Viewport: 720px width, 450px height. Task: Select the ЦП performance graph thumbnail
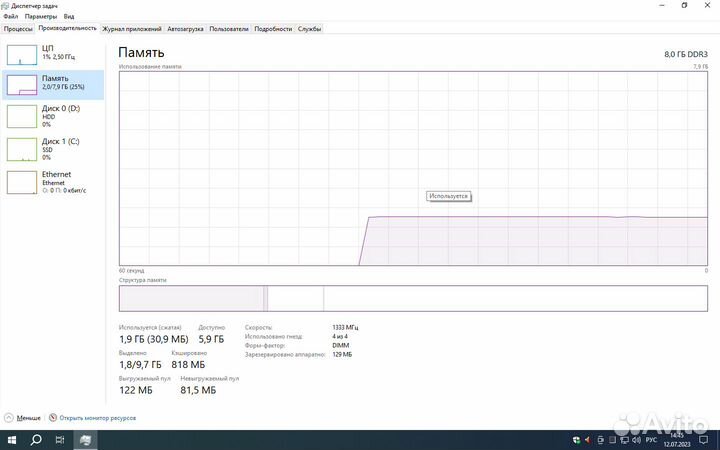click(x=22, y=54)
